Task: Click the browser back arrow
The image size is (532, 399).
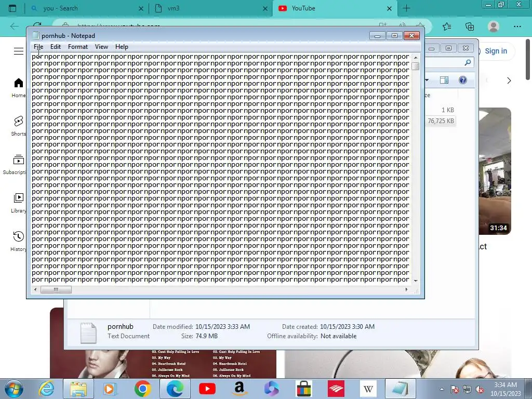Action: point(14,26)
